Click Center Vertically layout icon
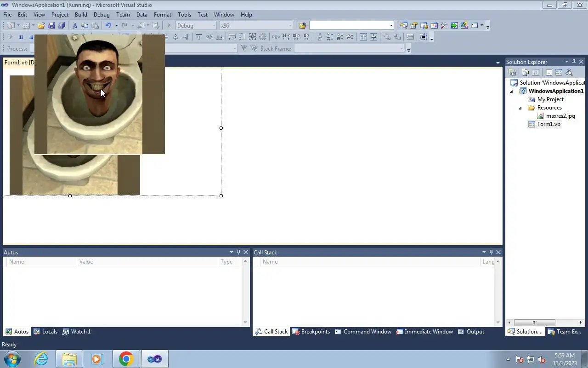The width and height of the screenshot is (588, 368). (373, 37)
